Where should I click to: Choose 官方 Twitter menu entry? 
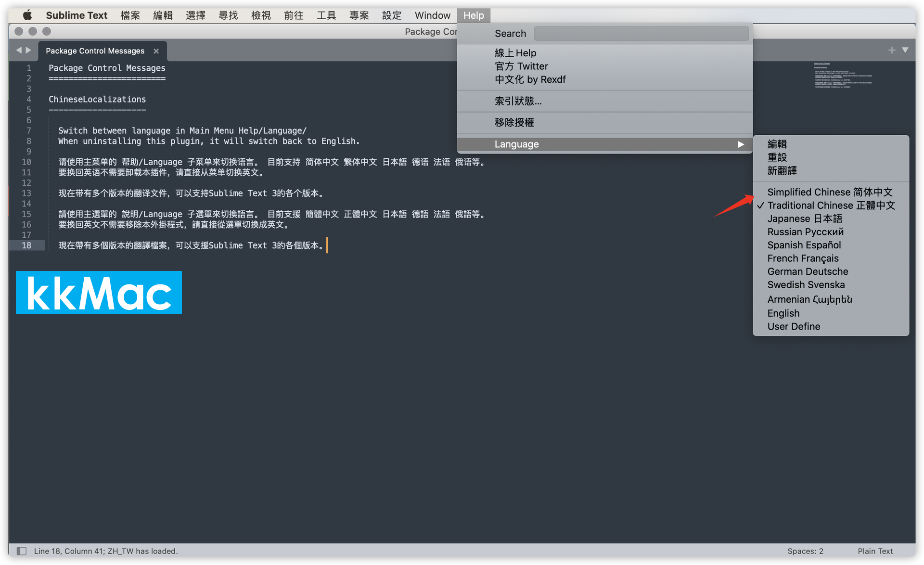pos(604,66)
